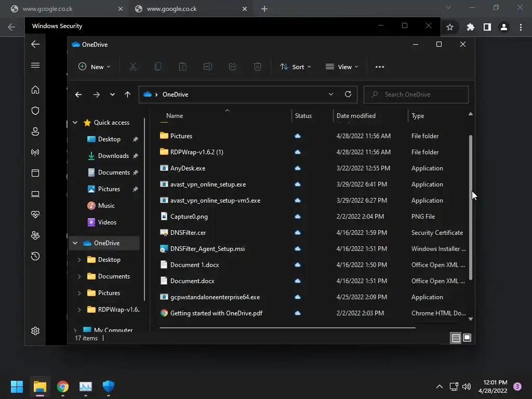Select Getting started with OneDrive.pdf
Screen dimensions: 532x399
[216, 313]
